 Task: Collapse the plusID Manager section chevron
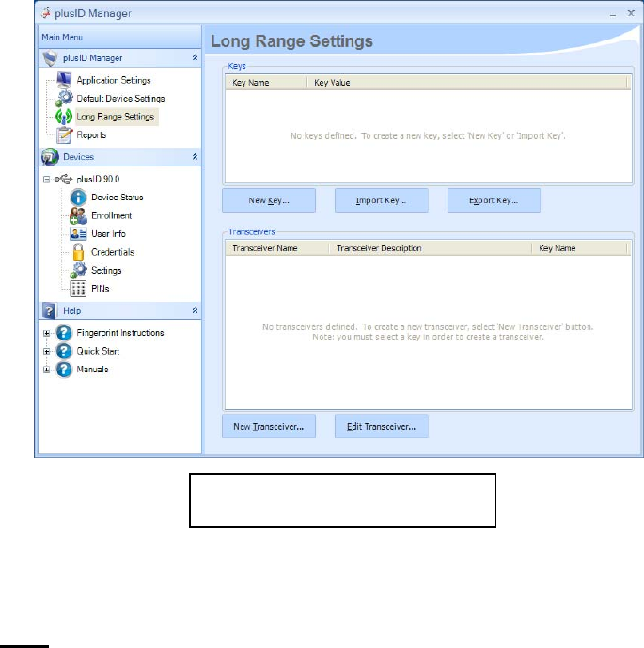(195, 58)
